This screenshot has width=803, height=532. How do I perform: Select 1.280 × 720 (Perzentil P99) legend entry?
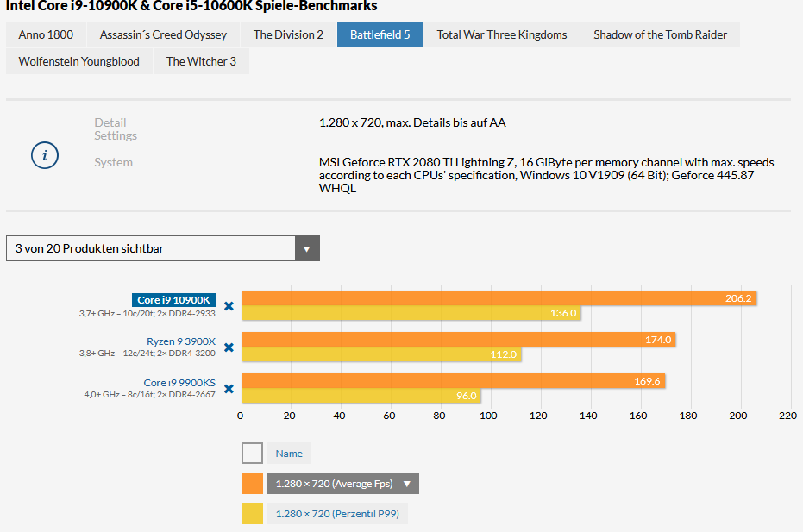[x=337, y=514]
